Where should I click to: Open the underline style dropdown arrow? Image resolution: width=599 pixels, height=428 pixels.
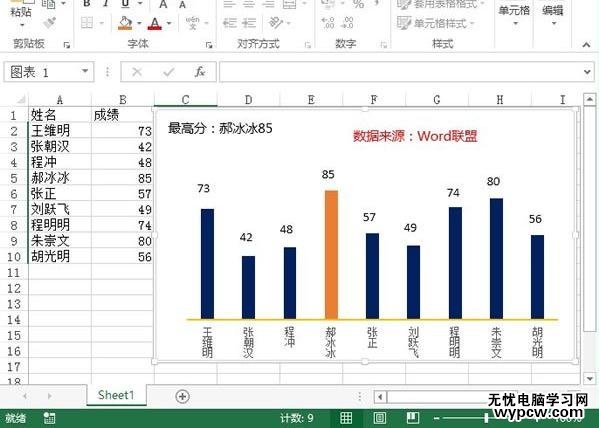(x=140, y=3)
